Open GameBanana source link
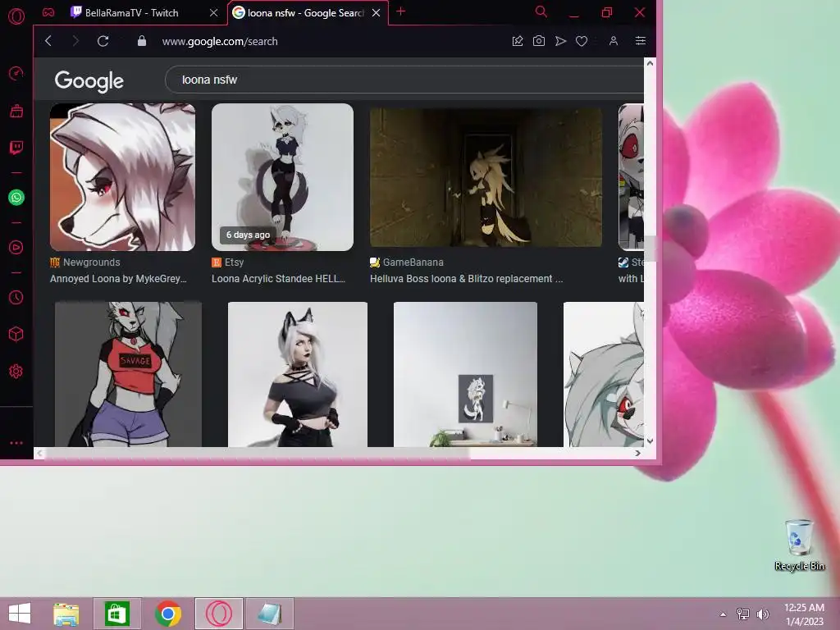The image size is (840, 630). pyautogui.click(x=407, y=262)
